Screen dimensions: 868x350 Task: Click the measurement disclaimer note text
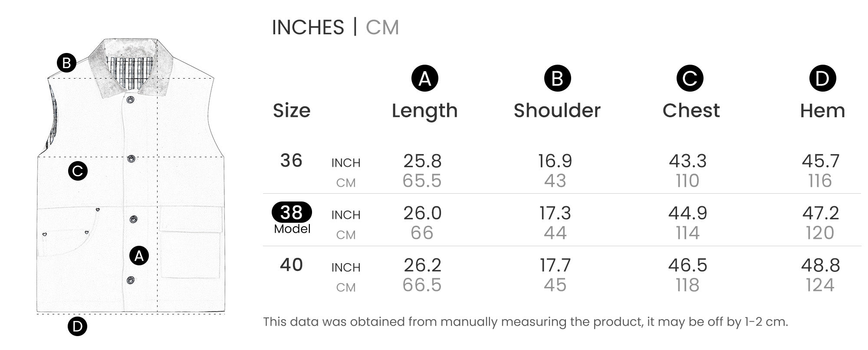tap(526, 322)
